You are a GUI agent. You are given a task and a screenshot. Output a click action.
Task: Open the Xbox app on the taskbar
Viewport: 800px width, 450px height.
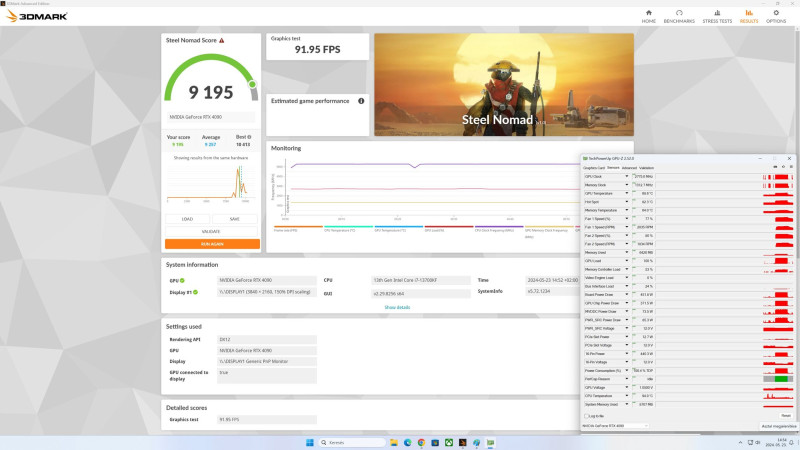449,442
